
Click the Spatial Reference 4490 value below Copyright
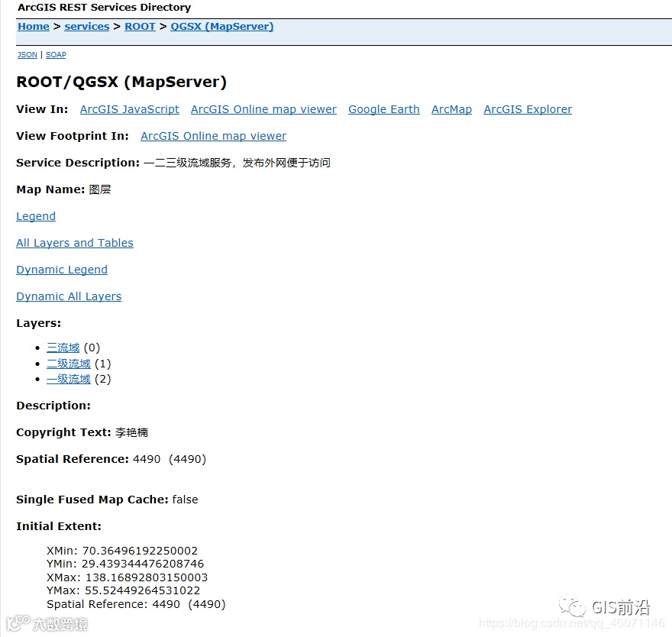170,459
